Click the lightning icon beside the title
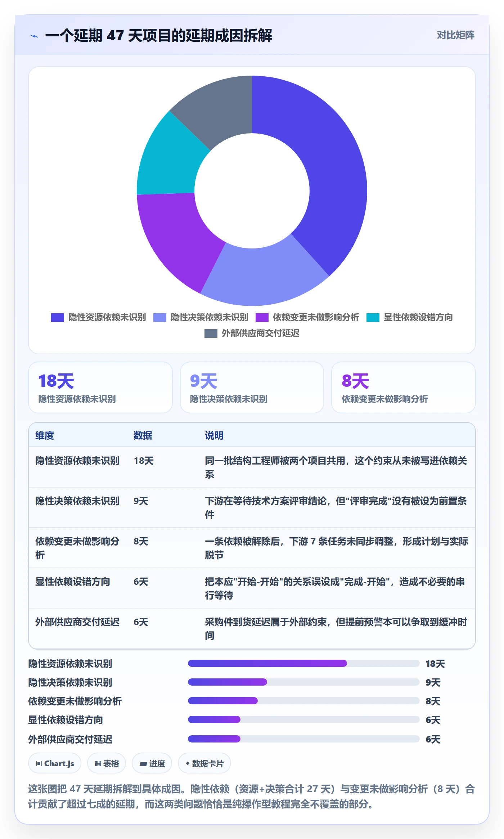The image size is (504, 839). (x=34, y=36)
